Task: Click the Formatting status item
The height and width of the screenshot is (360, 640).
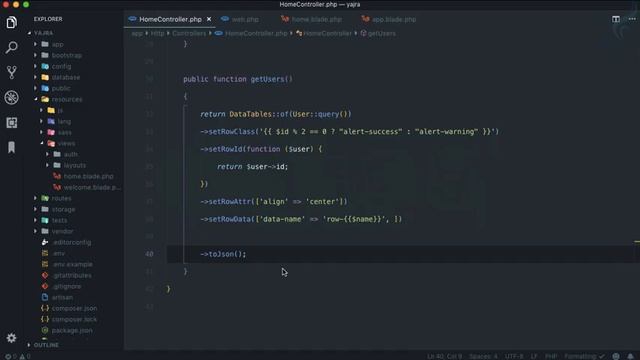Action: point(584,356)
